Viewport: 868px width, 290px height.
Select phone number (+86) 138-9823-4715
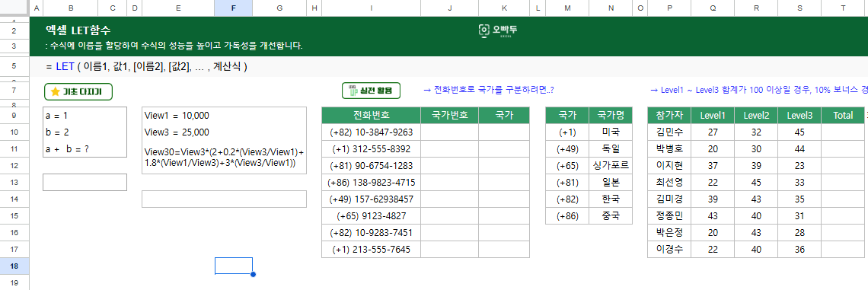(371, 182)
